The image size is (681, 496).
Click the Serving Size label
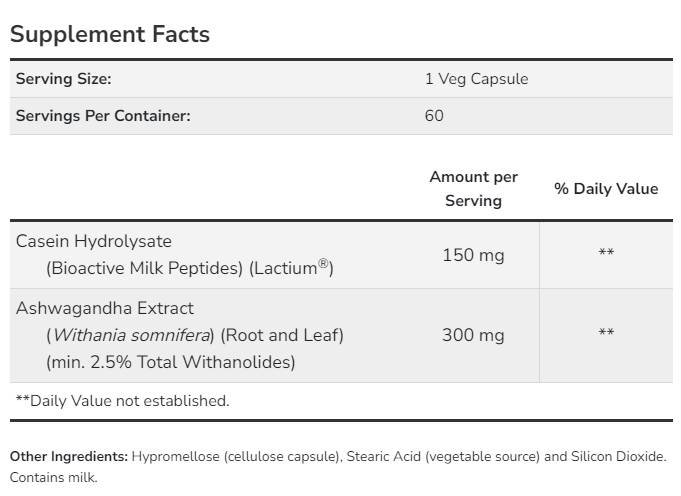(63, 79)
